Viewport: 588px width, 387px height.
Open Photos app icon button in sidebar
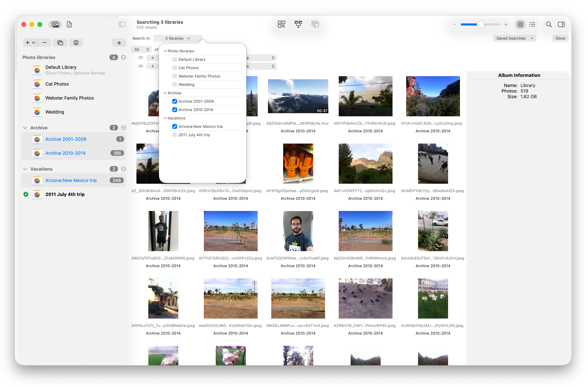click(119, 43)
